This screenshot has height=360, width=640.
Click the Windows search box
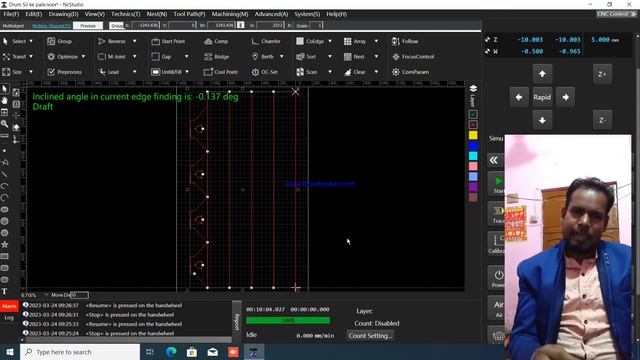click(x=80, y=352)
